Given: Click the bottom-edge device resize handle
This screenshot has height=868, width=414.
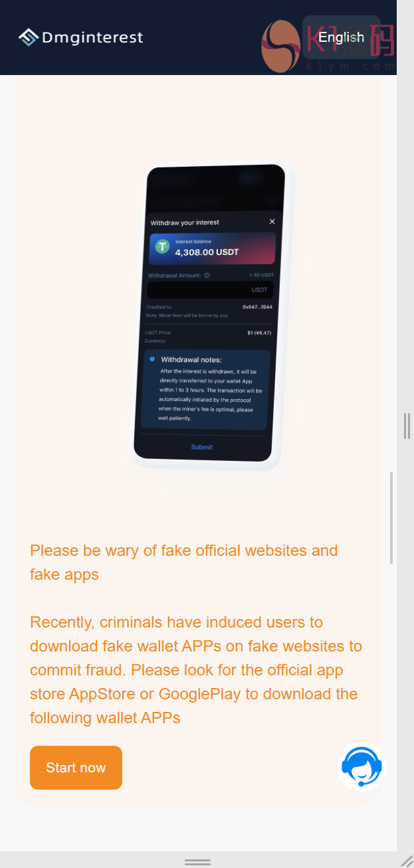Looking at the screenshot, I should coord(197,861).
